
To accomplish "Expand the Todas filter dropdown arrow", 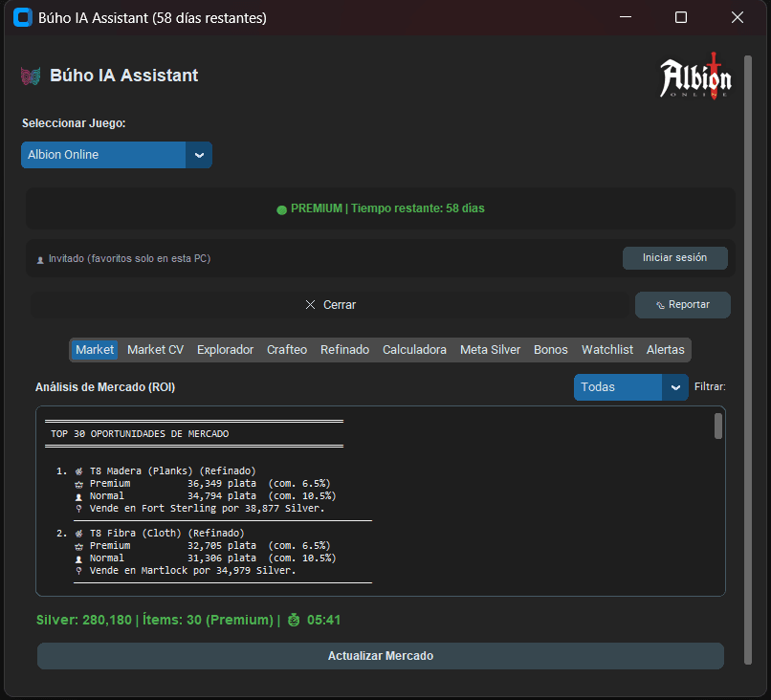I will (675, 387).
